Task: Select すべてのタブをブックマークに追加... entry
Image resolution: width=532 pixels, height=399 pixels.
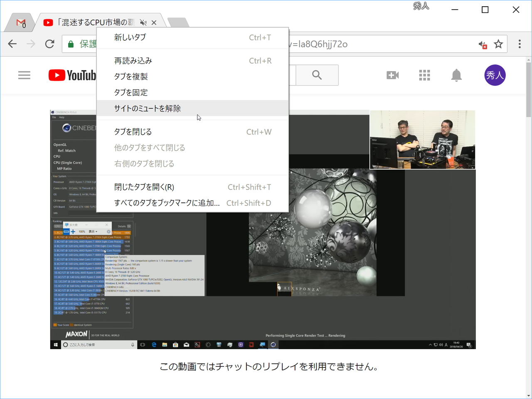Action: coord(192,203)
